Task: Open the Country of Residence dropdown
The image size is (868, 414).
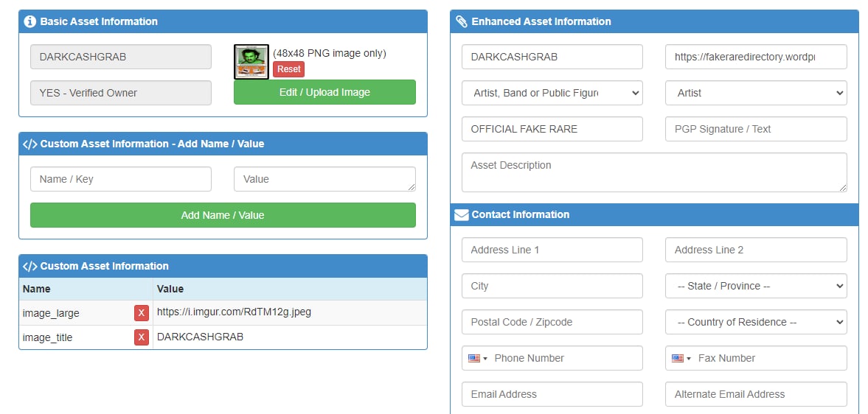Action: (756, 322)
